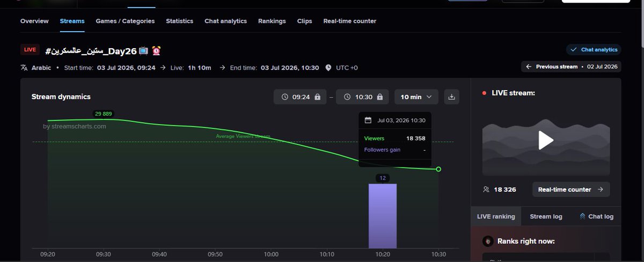This screenshot has height=262, width=644.
Task: Click the 09:24 start time input
Action: (x=300, y=97)
